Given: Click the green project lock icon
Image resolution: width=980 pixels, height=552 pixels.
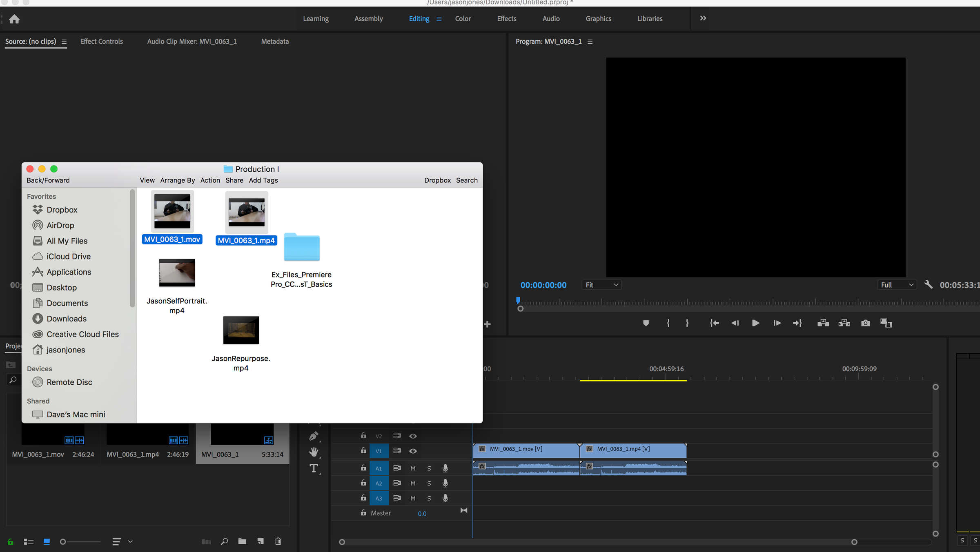Looking at the screenshot, I should point(10,542).
